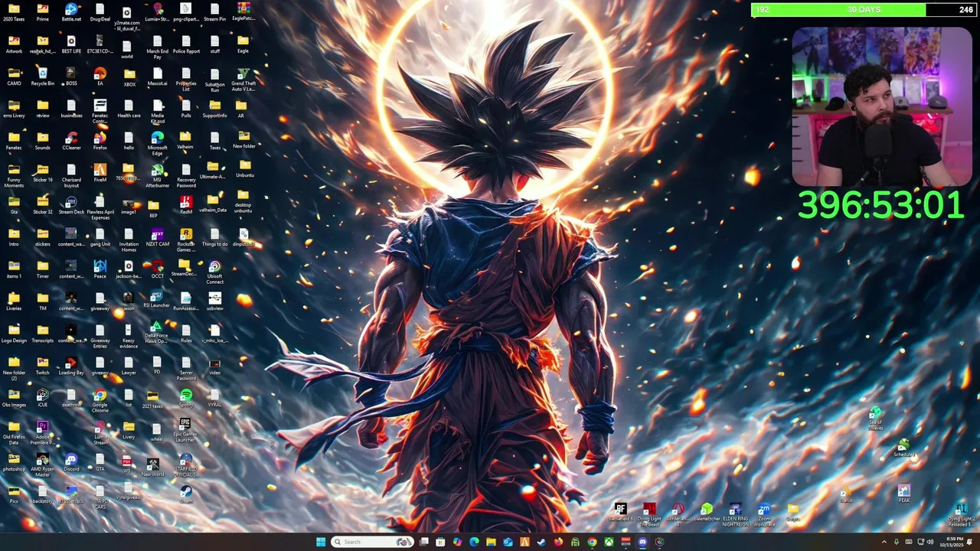
Task: Select the Health care file
Action: tap(129, 108)
